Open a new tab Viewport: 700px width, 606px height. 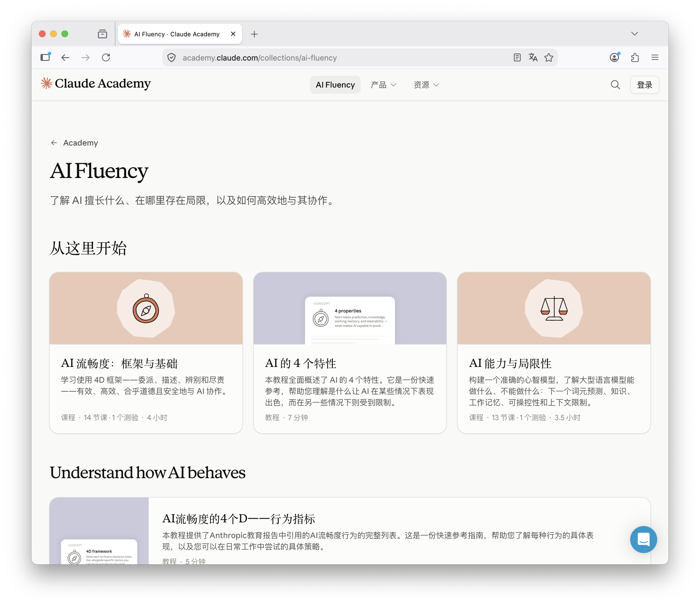click(254, 34)
